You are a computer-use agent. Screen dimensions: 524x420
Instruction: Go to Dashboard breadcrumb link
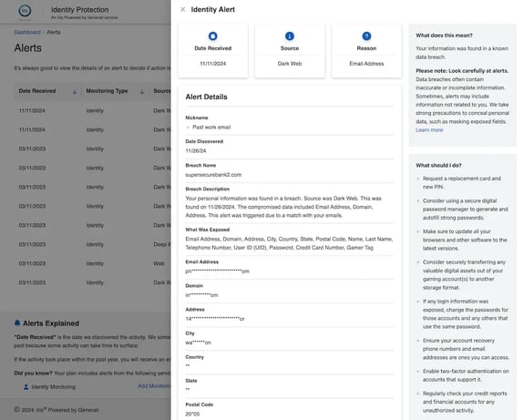click(x=27, y=32)
